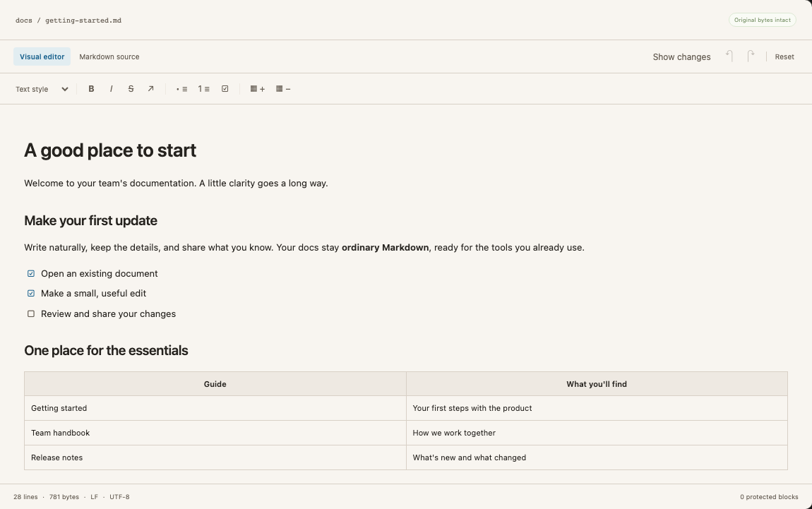Click the bold "ordinary Markdown" text
The height and width of the screenshot is (509, 812).
(386, 248)
